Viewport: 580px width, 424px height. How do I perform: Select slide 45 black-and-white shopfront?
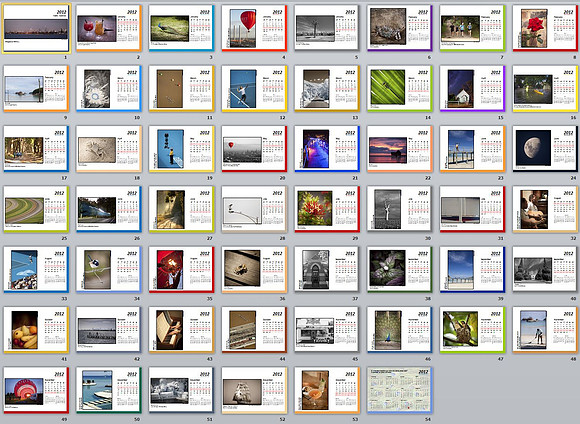pyautogui.click(x=327, y=330)
